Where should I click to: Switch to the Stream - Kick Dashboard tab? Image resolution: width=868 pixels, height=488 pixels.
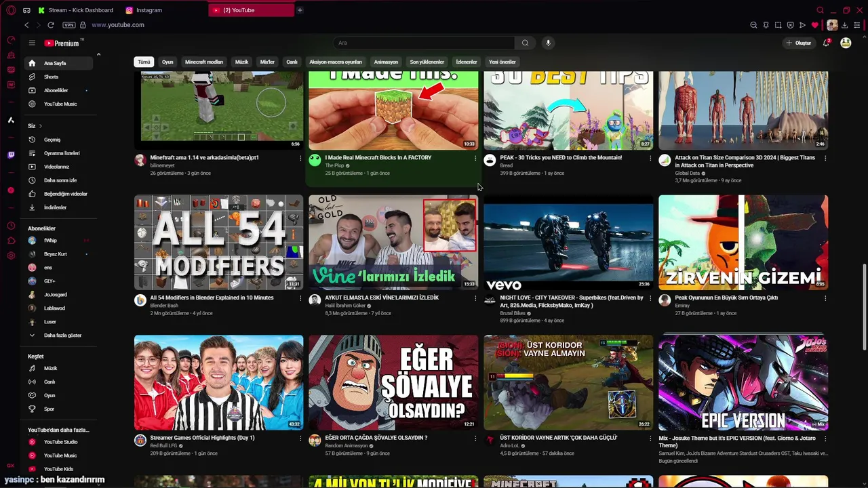click(x=75, y=10)
